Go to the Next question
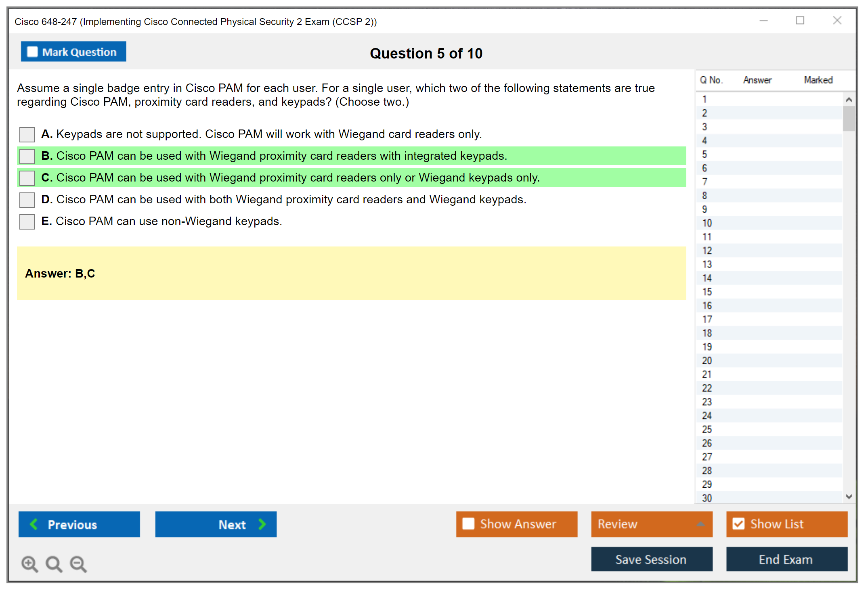Image resolution: width=868 pixels, height=593 pixels. (x=216, y=524)
